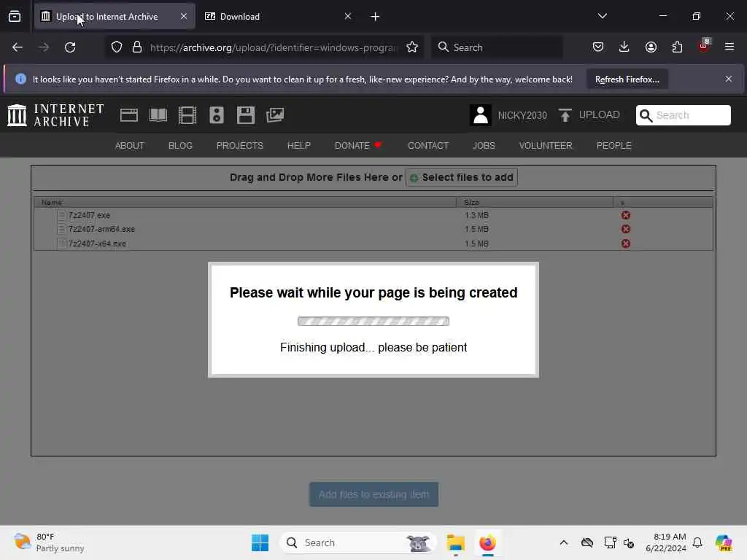Open the site security padlock icon
The height and width of the screenshot is (560, 747).
point(137,47)
